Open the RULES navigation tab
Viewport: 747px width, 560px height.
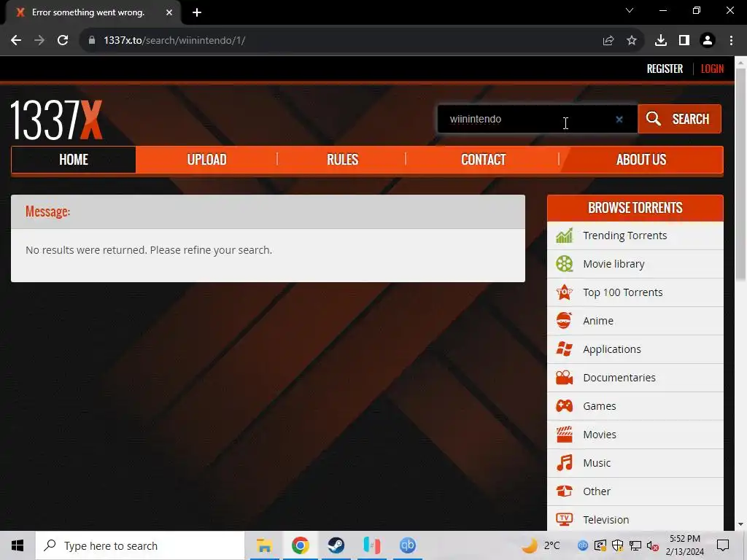342,160
